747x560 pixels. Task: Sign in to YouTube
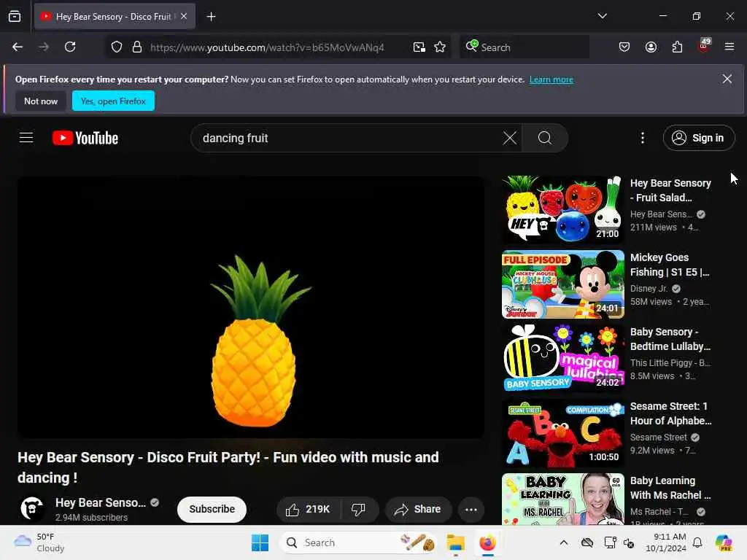698,138
